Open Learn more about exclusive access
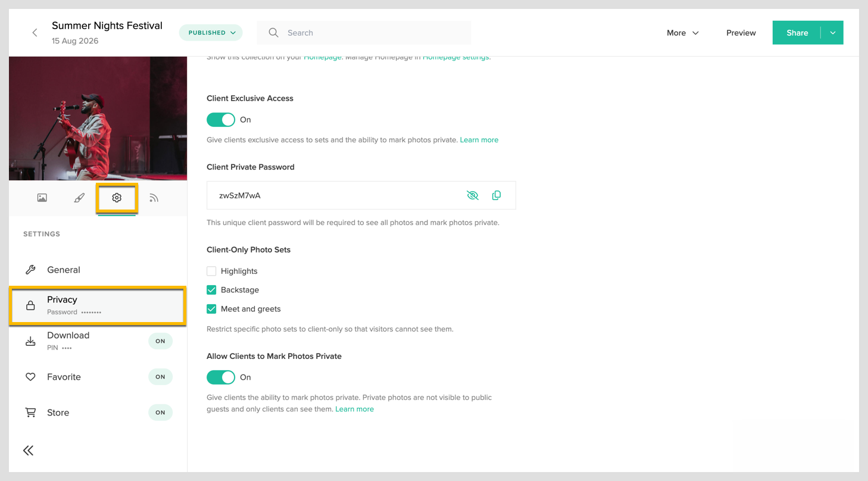Viewport: 868px width, 481px height. click(479, 140)
